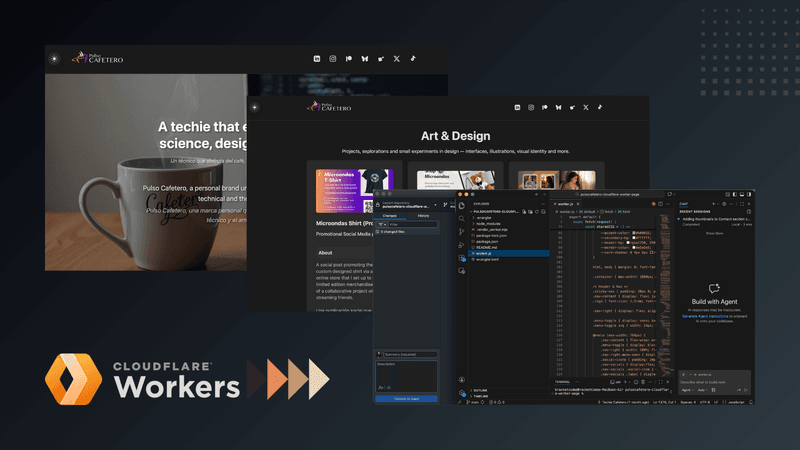
Task: Click X icon in the home page header
Action: pyautogui.click(x=396, y=59)
